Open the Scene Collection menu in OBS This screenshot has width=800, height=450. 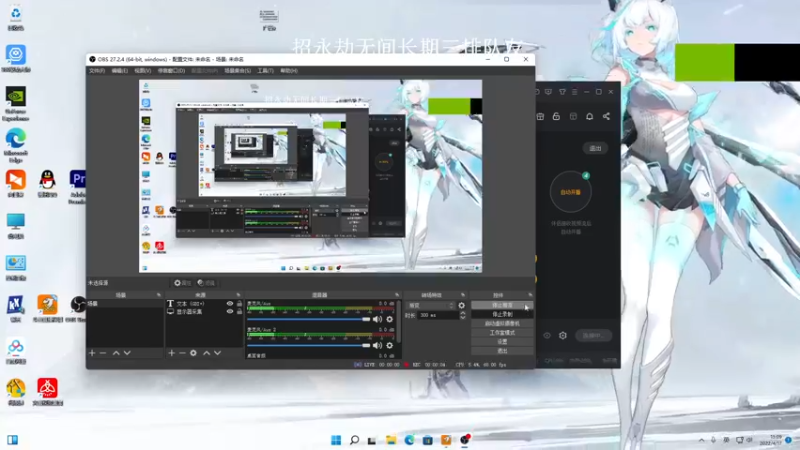(x=238, y=70)
